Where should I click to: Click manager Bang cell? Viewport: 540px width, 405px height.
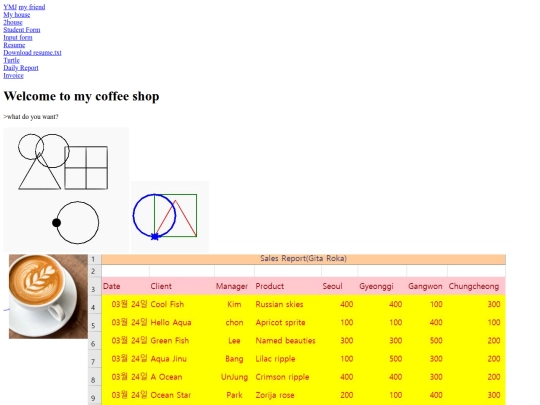pos(234,359)
